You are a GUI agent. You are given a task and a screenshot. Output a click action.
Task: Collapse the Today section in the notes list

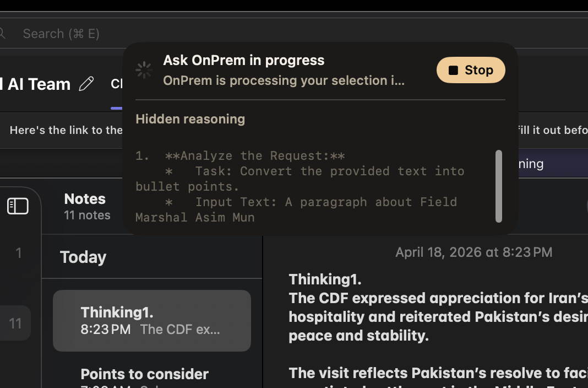click(83, 257)
